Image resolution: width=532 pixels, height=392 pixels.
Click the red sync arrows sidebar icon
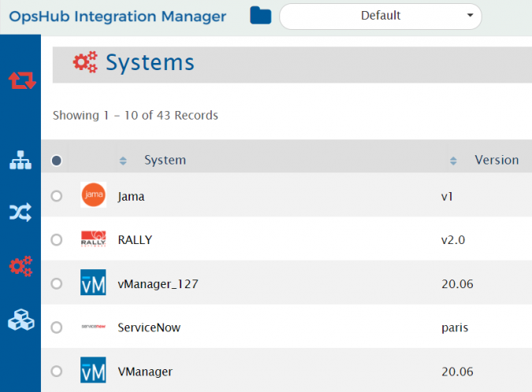click(x=21, y=80)
